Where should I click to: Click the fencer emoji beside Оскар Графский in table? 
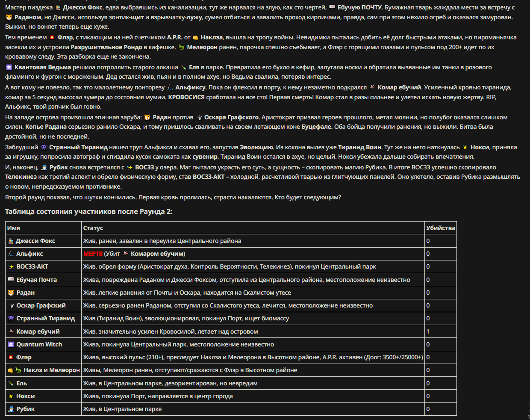11,306
